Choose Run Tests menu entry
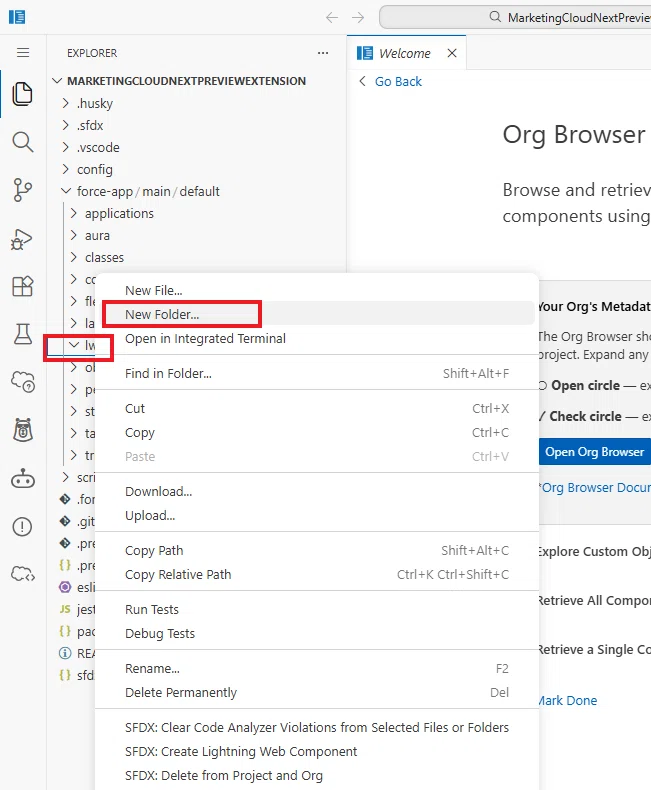This screenshot has height=790, width=651. [317, 610]
